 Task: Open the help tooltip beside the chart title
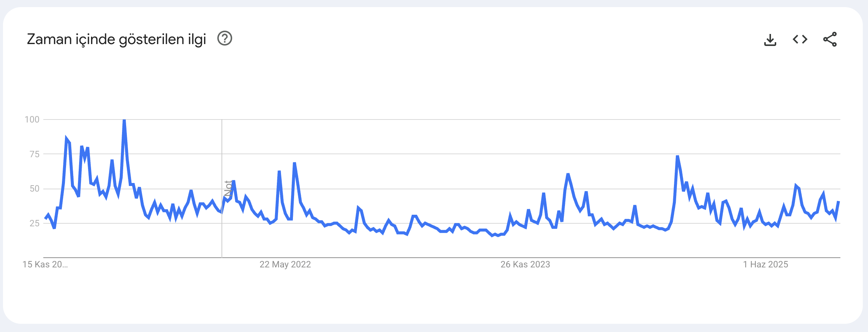tap(225, 38)
